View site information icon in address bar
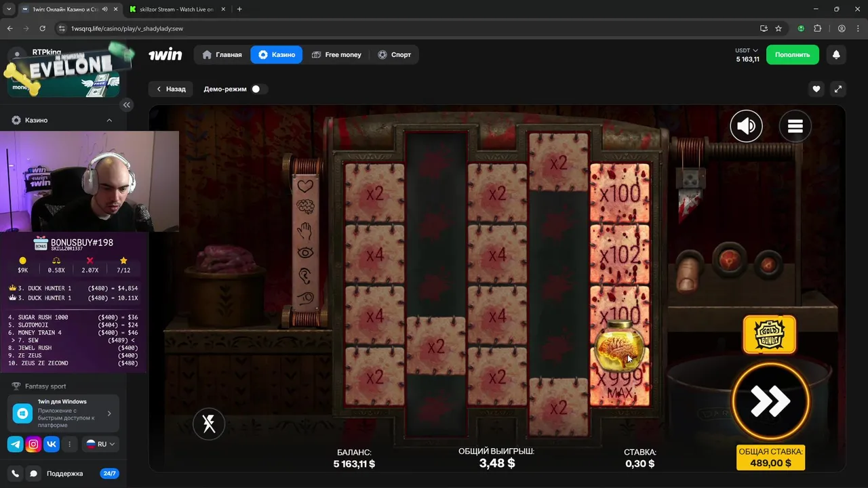 (62, 28)
